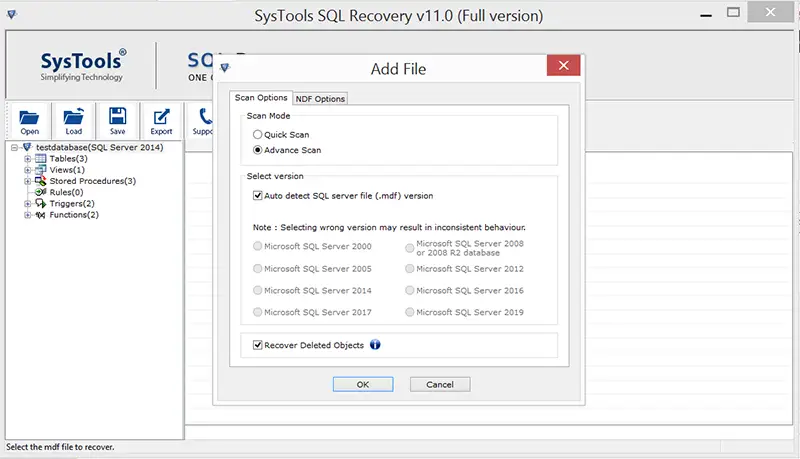Select Functions(2) tree item
This screenshot has height=459, width=800.
coord(74,215)
